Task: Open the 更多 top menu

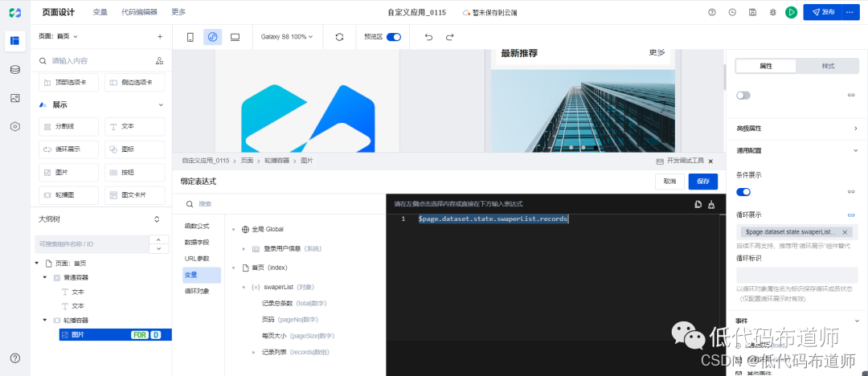Action: point(178,11)
